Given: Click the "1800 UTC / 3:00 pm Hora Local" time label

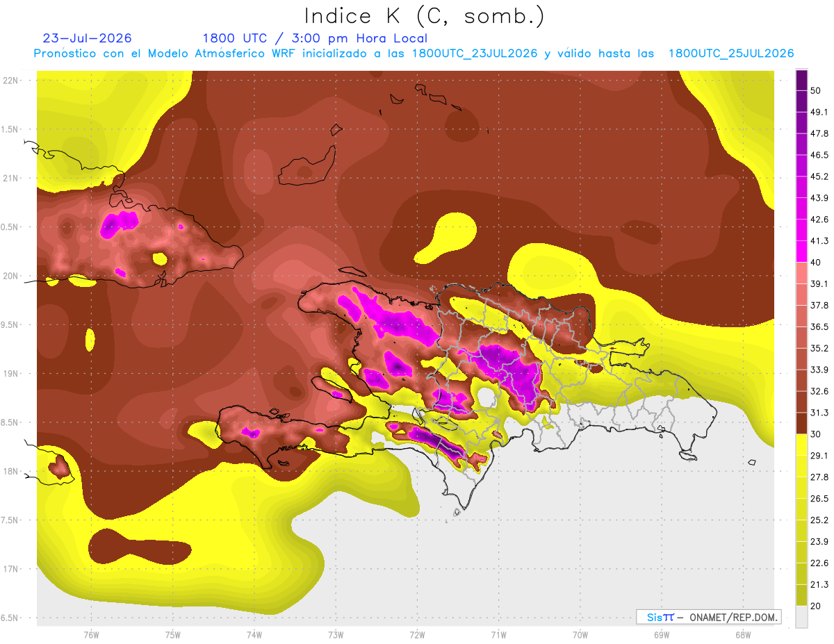Looking at the screenshot, I should [315, 38].
